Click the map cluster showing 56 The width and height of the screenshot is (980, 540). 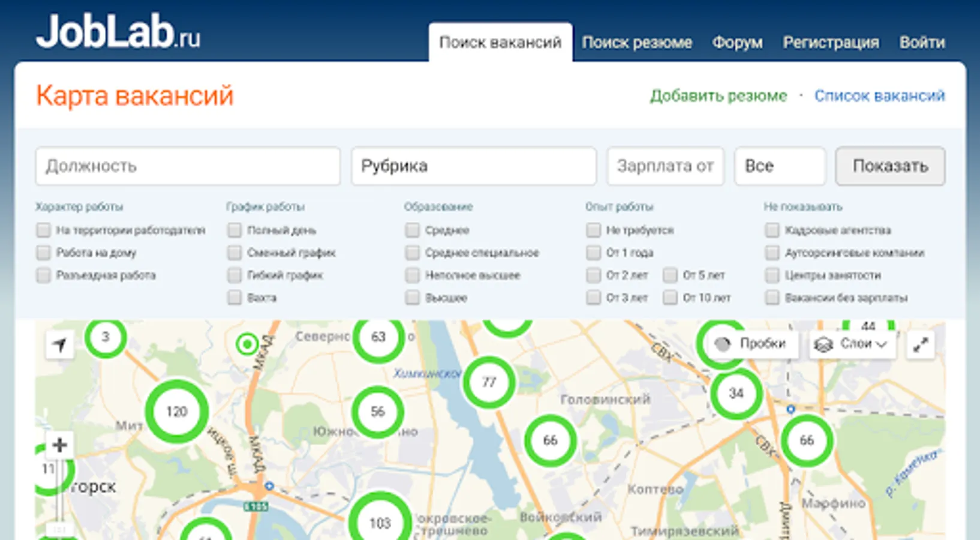(377, 412)
